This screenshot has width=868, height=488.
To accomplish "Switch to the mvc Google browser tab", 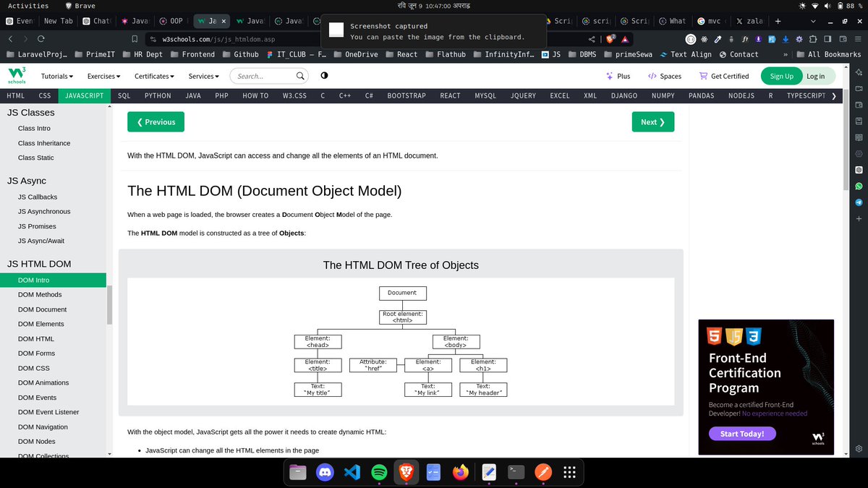I will tap(711, 21).
